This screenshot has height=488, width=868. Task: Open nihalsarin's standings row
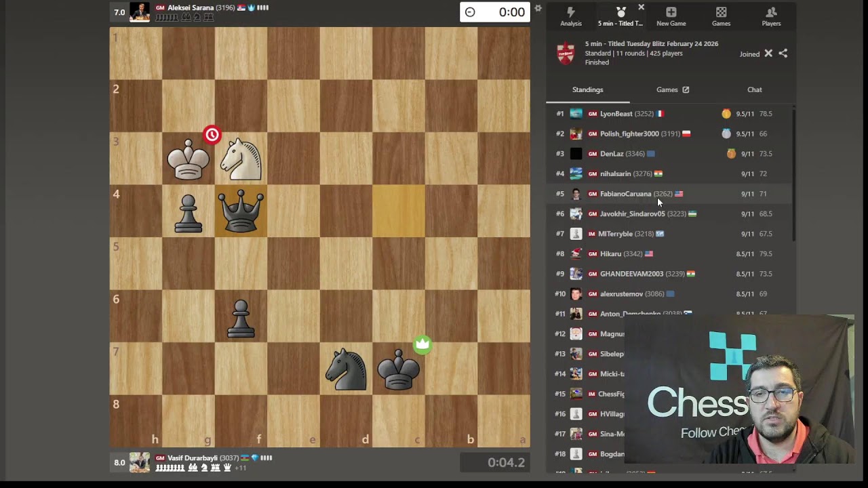669,174
